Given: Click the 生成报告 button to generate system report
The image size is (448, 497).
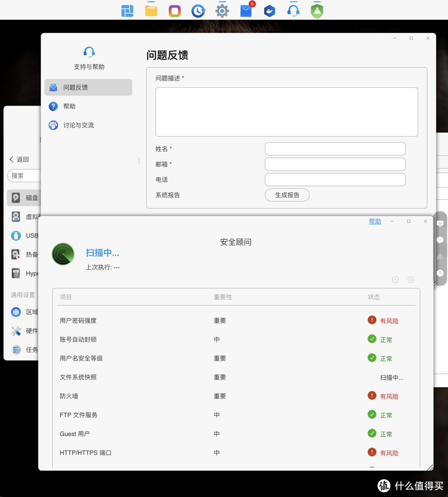Looking at the screenshot, I should tap(287, 195).
